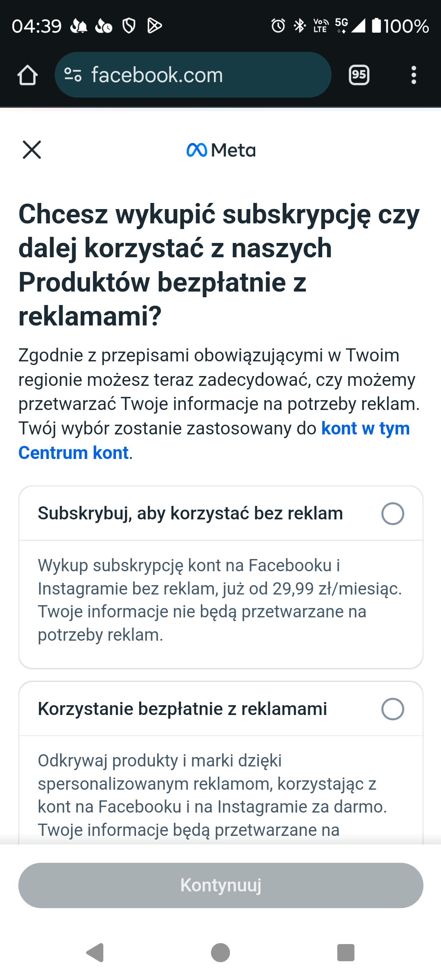This screenshot has height=980, width=441.
Task: Select 'Subskrybuj, aby korzystać bez reklam' radio button
Action: (392, 513)
